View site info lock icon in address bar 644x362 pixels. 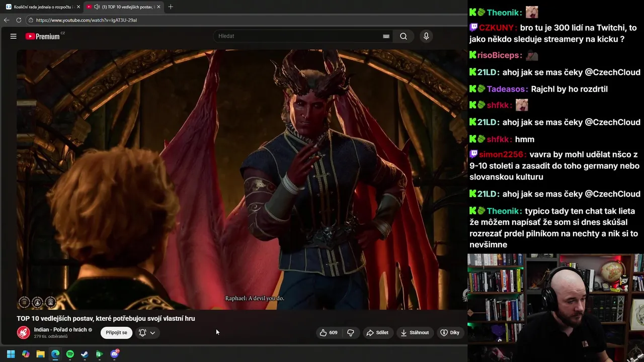[31, 20]
